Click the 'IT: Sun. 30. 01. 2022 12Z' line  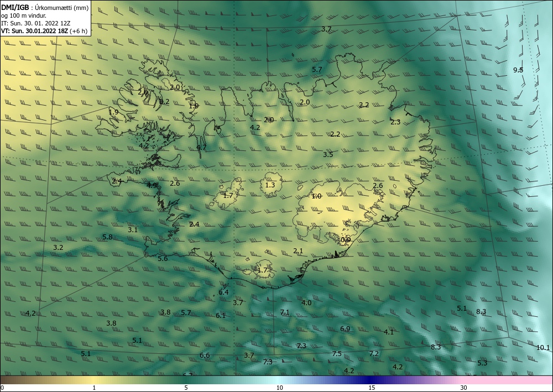point(35,23)
